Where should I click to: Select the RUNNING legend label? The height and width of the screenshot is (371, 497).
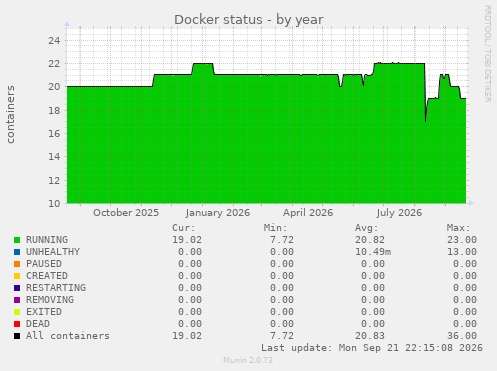tap(47, 240)
